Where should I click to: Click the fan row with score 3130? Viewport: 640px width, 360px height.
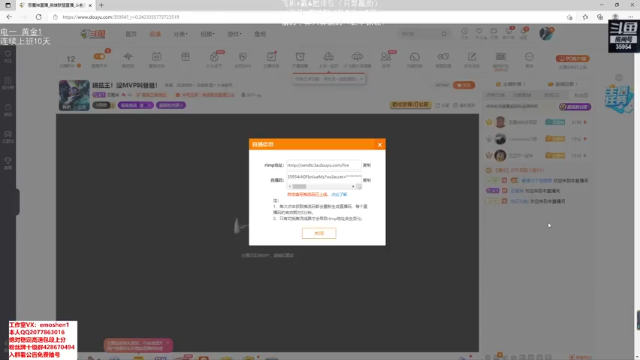[537, 122]
